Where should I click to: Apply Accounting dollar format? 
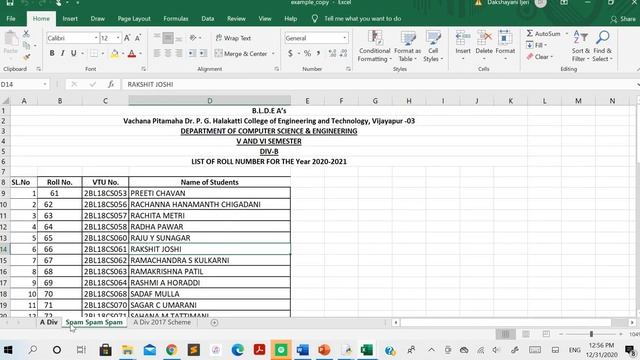[290, 53]
